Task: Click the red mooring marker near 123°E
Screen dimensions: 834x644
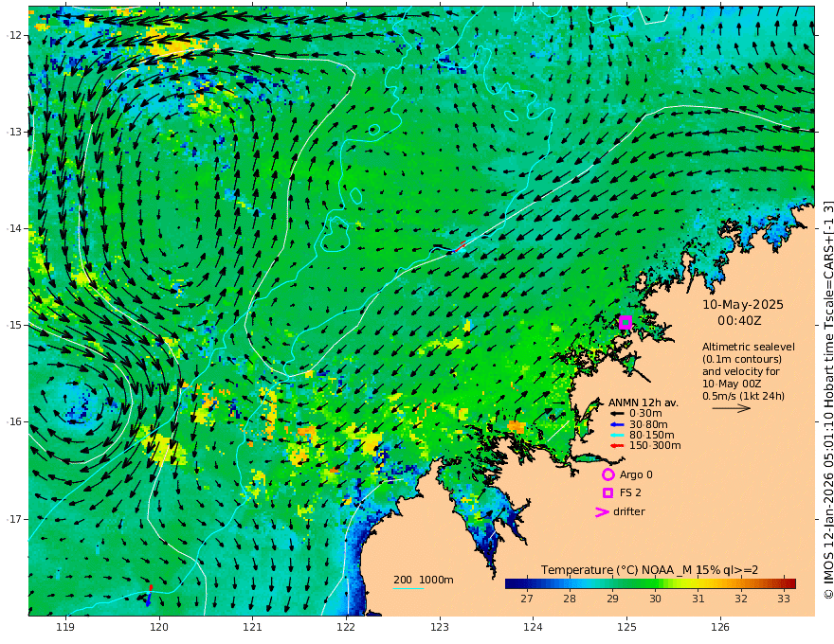Action: click(x=462, y=245)
